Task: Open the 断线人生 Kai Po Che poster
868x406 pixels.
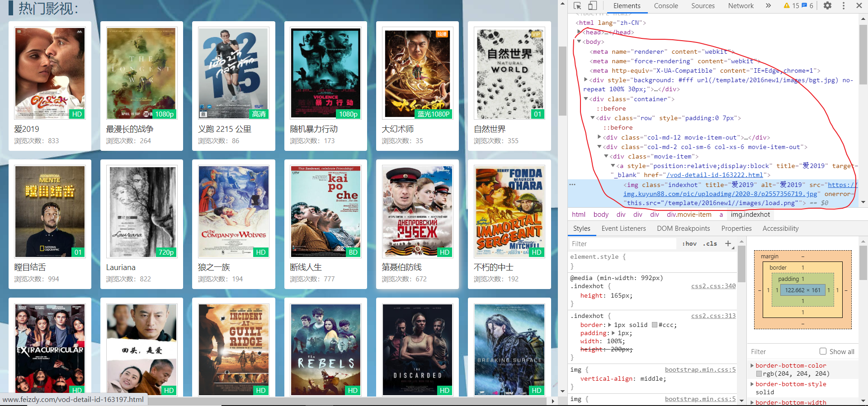Action: (325, 211)
